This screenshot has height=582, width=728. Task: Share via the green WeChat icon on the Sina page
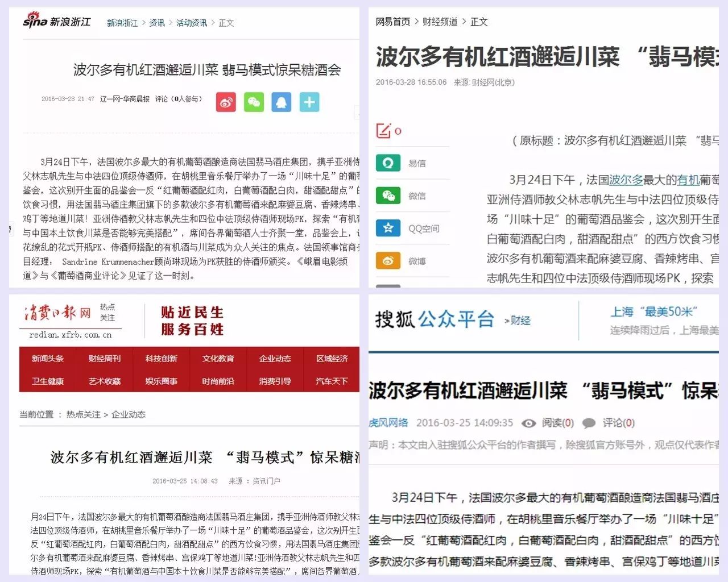pyautogui.click(x=254, y=102)
